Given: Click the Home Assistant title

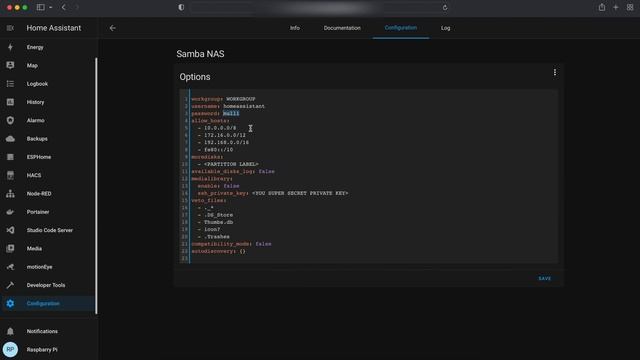Looking at the screenshot, I should (x=54, y=28).
